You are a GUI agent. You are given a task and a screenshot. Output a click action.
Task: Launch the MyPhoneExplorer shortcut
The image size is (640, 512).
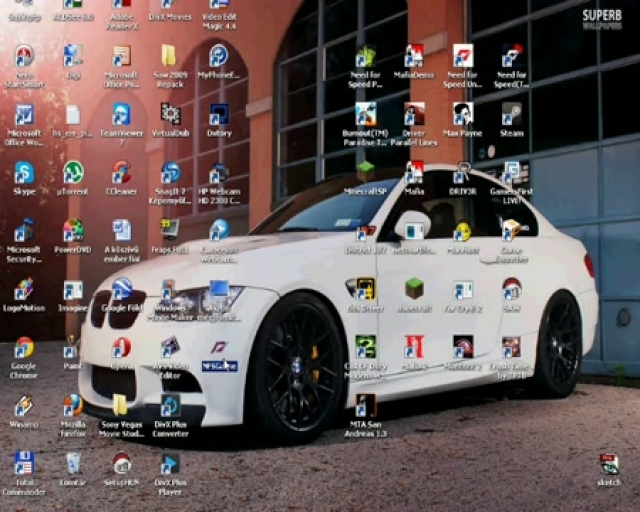(x=219, y=56)
